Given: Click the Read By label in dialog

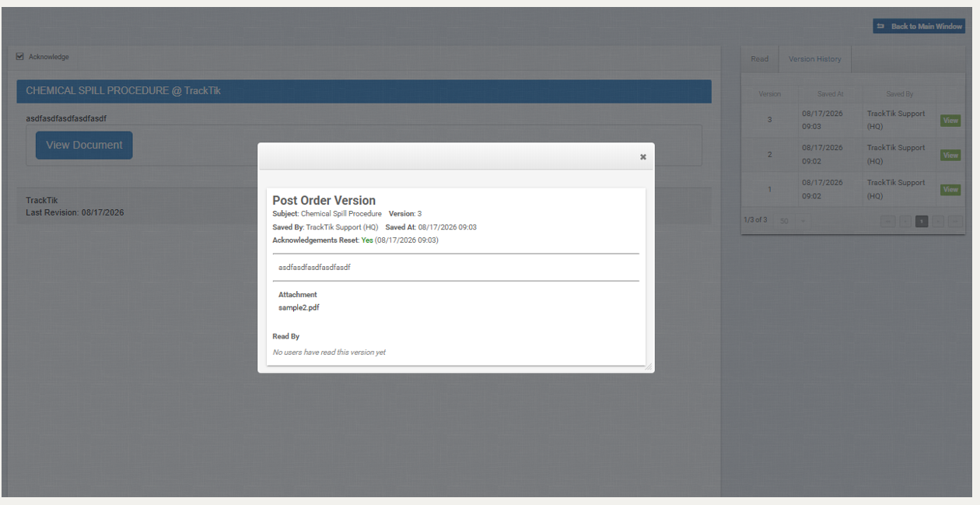Looking at the screenshot, I should click(x=285, y=336).
